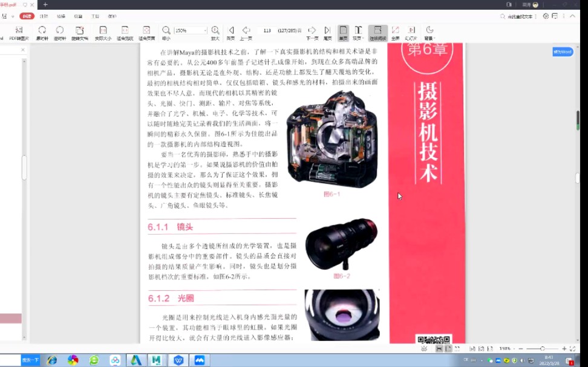Click the fit page width icon
The image size is (588, 367).
tap(125, 29)
